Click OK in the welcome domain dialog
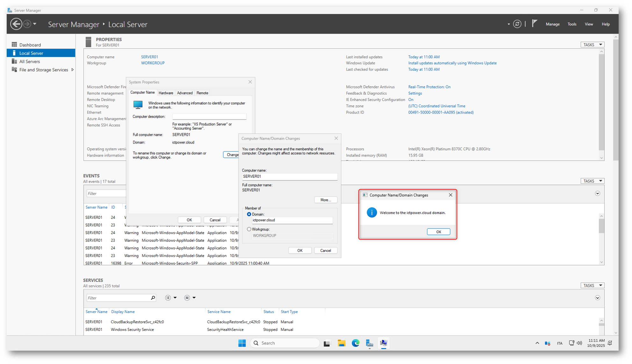This screenshot has width=632, height=364. pyautogui.click(x=438, y=232)
